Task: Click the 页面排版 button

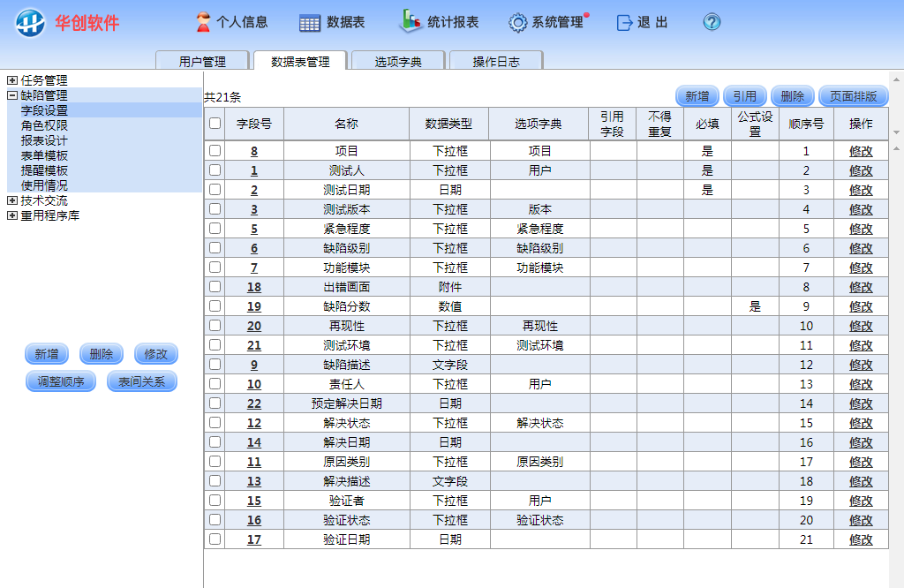Action: (853, 96)
